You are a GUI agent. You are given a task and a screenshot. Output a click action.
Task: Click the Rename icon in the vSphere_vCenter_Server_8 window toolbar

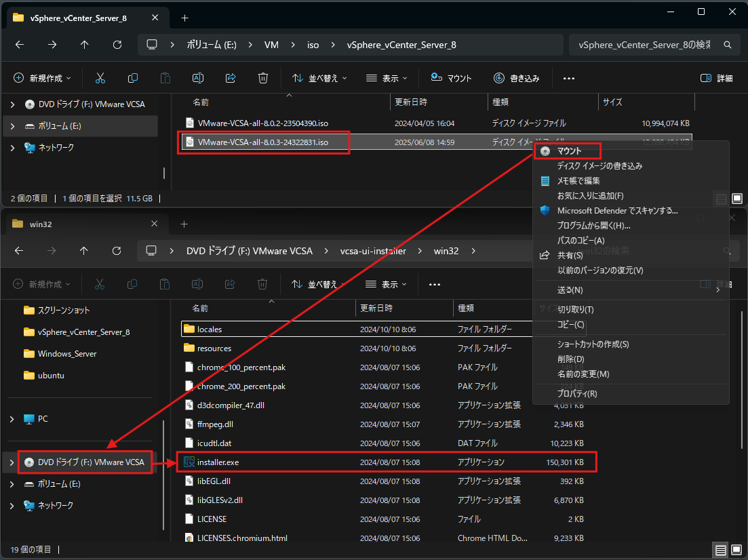(x=198, y=78)
